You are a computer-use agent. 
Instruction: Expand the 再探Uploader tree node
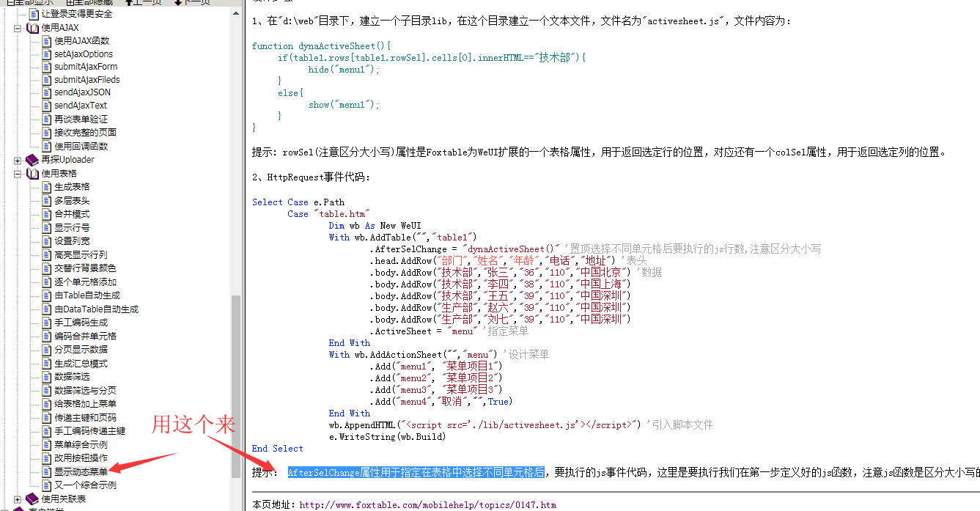pyautogui.click(x=18, y=160)
